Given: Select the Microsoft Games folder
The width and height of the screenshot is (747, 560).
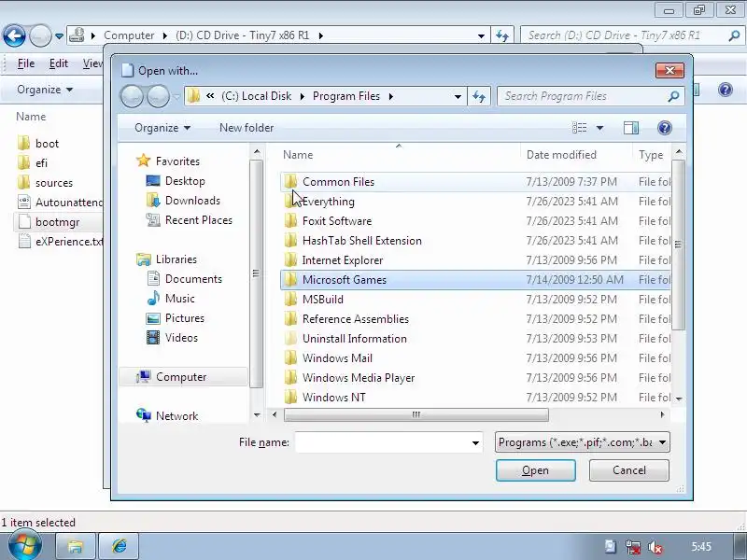Looking at the screenshot, I should pyautogui.click(x=475, y=279).
